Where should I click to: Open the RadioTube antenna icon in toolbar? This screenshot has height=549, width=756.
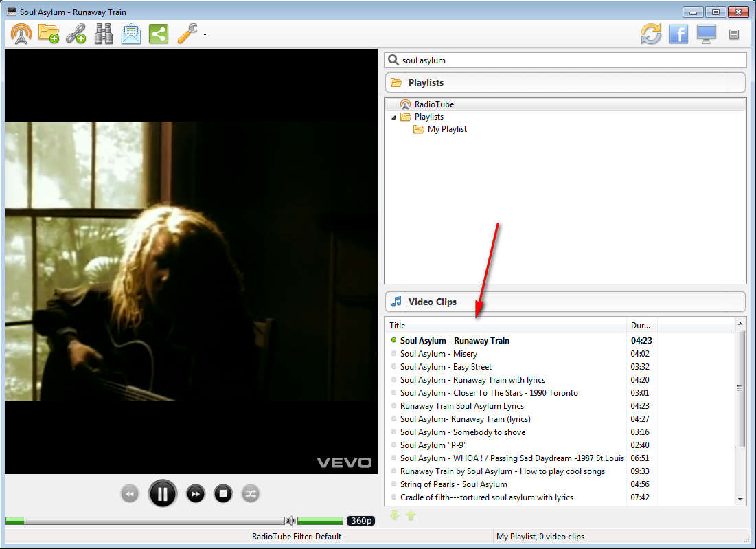point(21,34)
